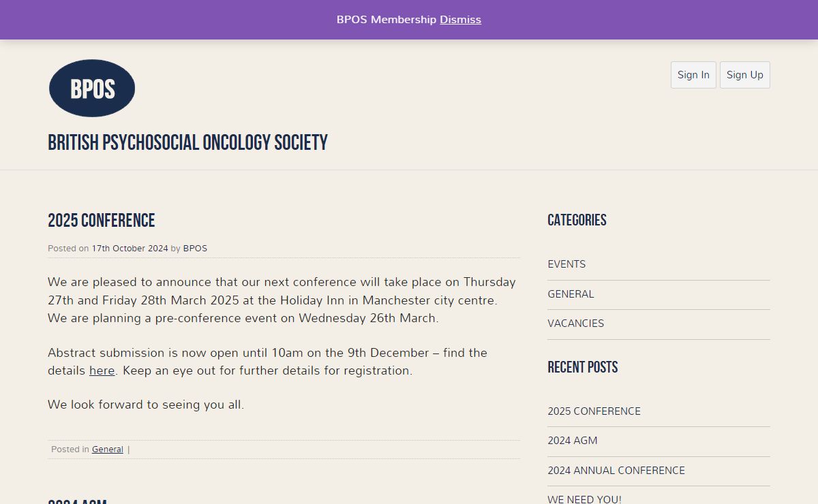818x504 pixels.
Task: Open recent post 2024 AGM
Action: [572, 441]
